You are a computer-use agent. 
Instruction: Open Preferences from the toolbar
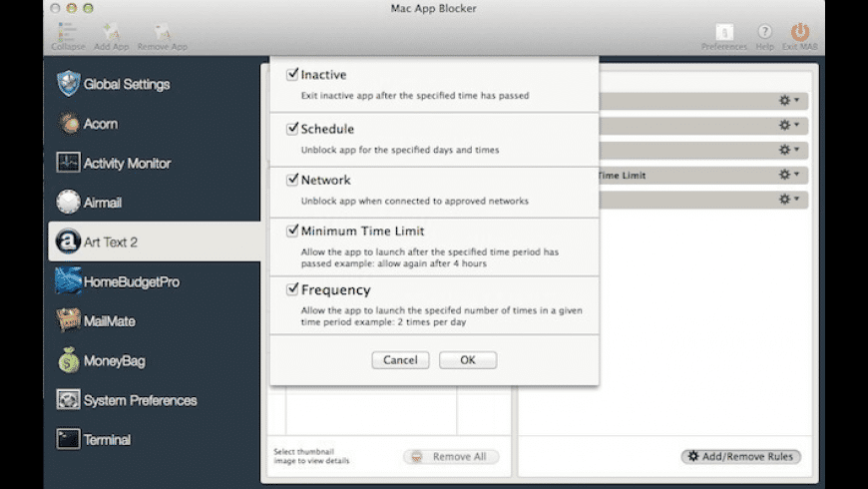coord(724,32)
